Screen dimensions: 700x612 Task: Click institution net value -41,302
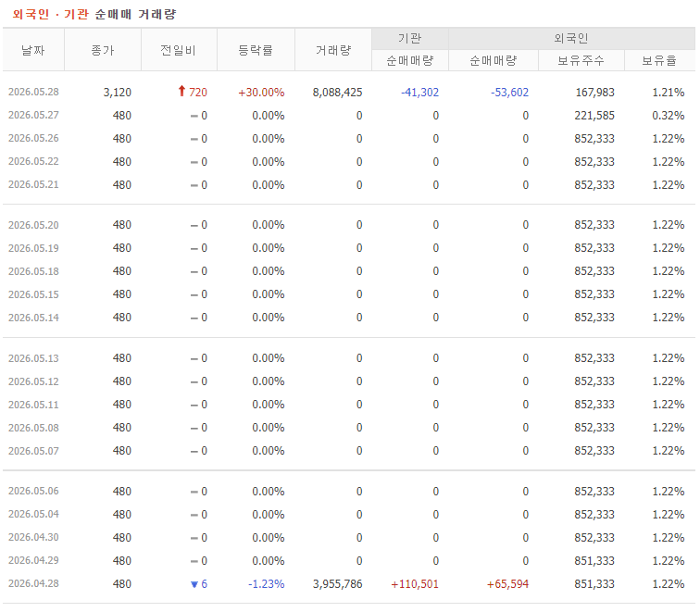(419, 93)
